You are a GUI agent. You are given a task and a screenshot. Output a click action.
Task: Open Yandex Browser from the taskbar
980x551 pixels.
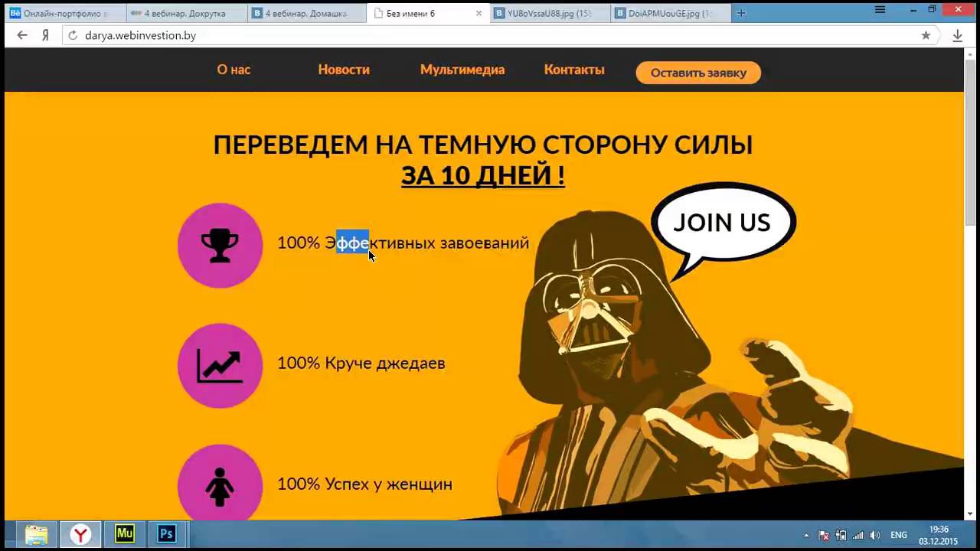[x=80, y=533]
